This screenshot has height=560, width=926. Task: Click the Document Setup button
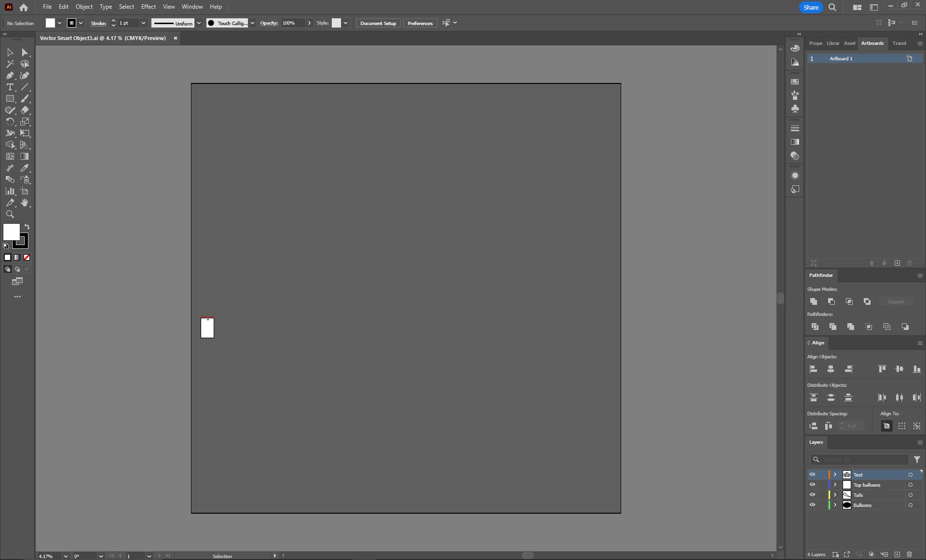point(378,23)
